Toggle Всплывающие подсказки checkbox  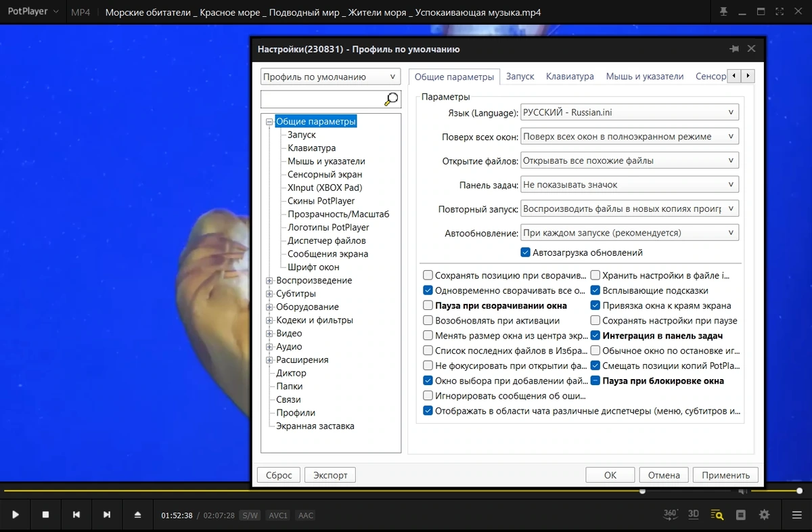pos(595,290)
